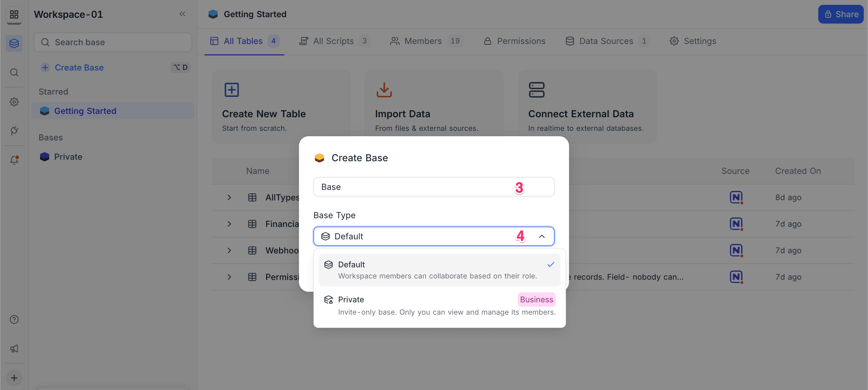Collapse the Base Type dropdown

tap(542, 236)
